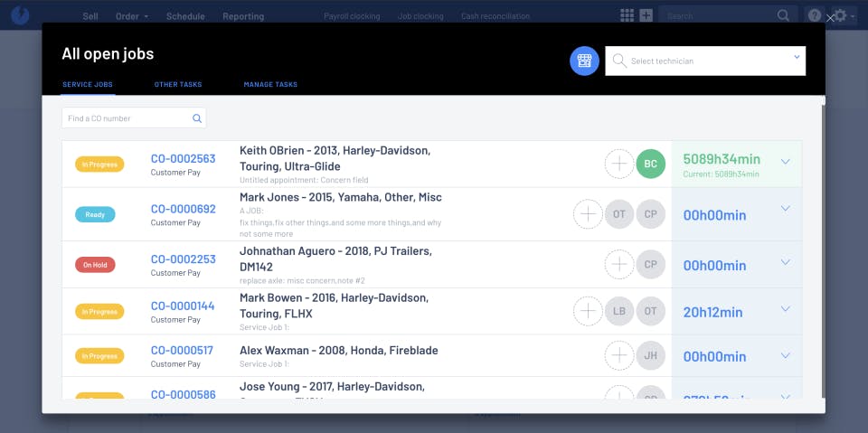
Task: Open the CO-0002563 order link
Action: [x=184, y=158]
